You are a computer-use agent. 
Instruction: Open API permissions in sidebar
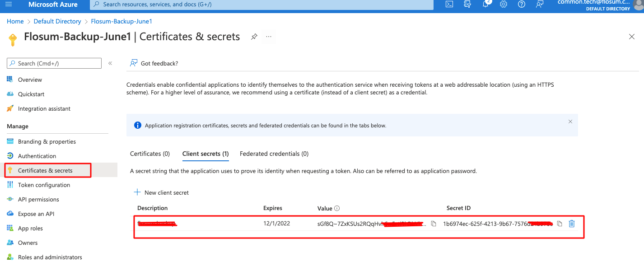(x=38, y=199)
